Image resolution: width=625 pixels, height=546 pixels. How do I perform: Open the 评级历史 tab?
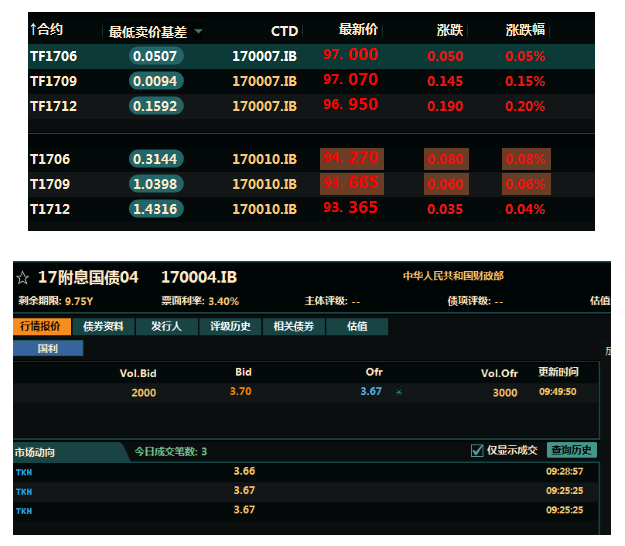pos(230,326)
